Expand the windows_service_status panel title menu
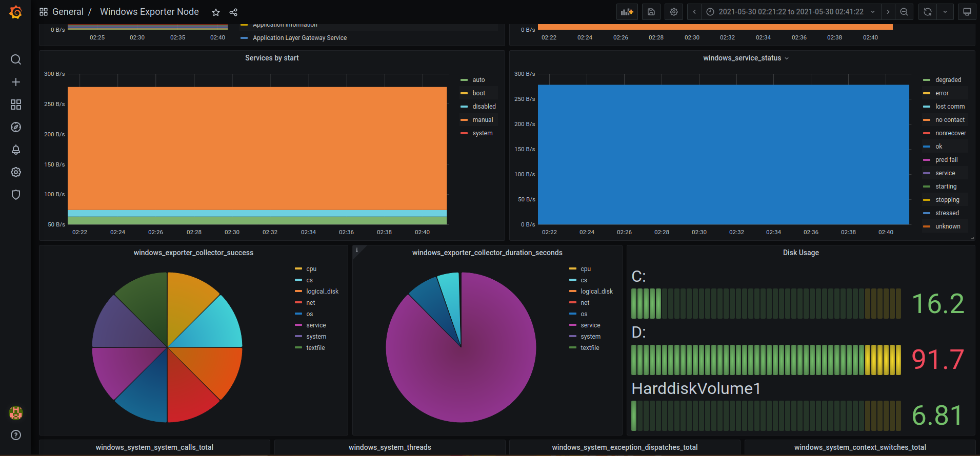The height and width of the screenshot is (456, 980). point(746,58)
